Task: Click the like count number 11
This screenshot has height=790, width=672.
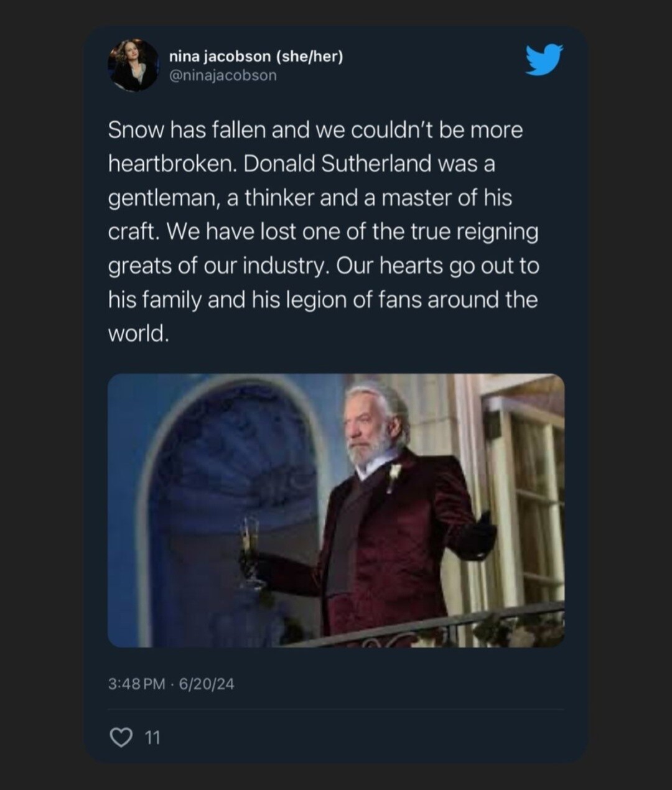Action: pos(152,738)
